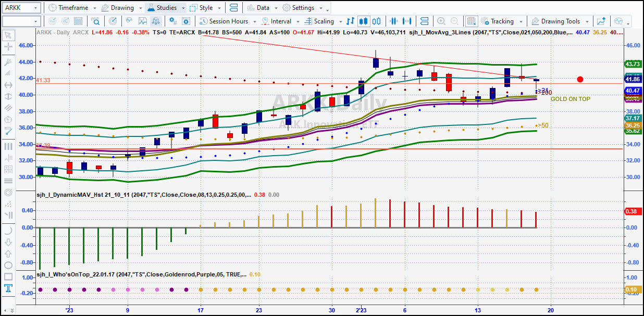Activate the crosshair cursor tool

click(8, 47)
